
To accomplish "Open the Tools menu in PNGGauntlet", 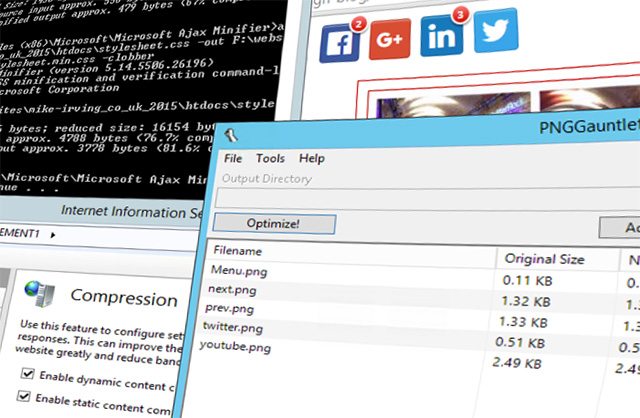I will tap(270, 158).
